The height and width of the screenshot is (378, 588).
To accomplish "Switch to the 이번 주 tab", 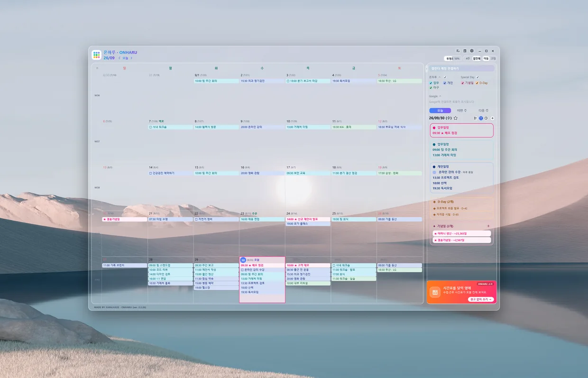I will [462, 111].
